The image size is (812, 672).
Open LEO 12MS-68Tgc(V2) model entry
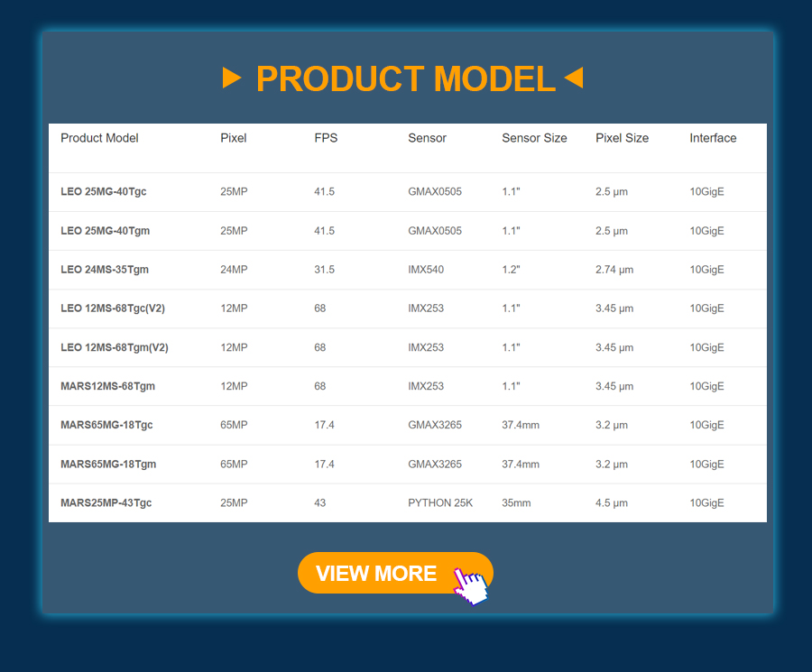[113, 308]
